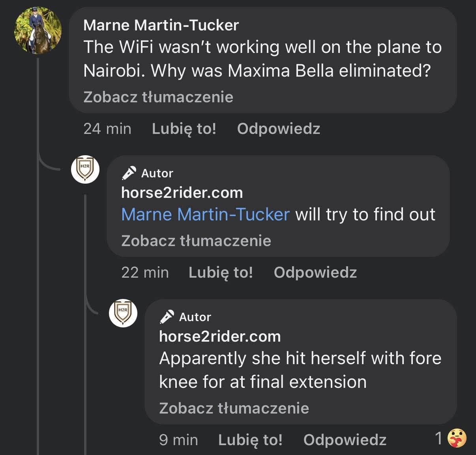
Task: Translate the 'will try to find out' reply
Action: 196,241
